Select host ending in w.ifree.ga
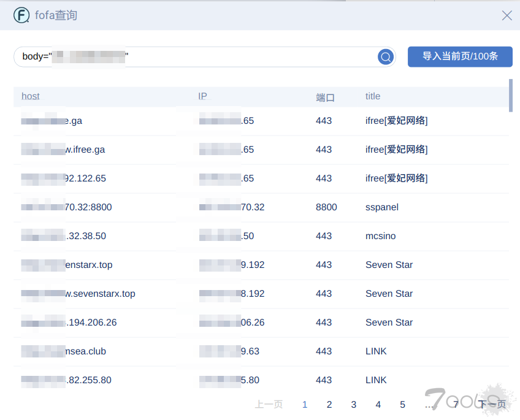520x420 pixels. 63,150
